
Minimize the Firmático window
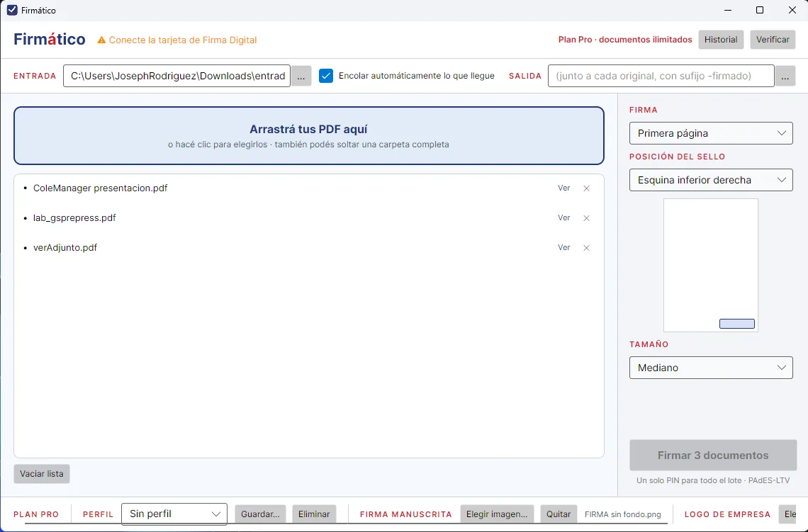728,11
